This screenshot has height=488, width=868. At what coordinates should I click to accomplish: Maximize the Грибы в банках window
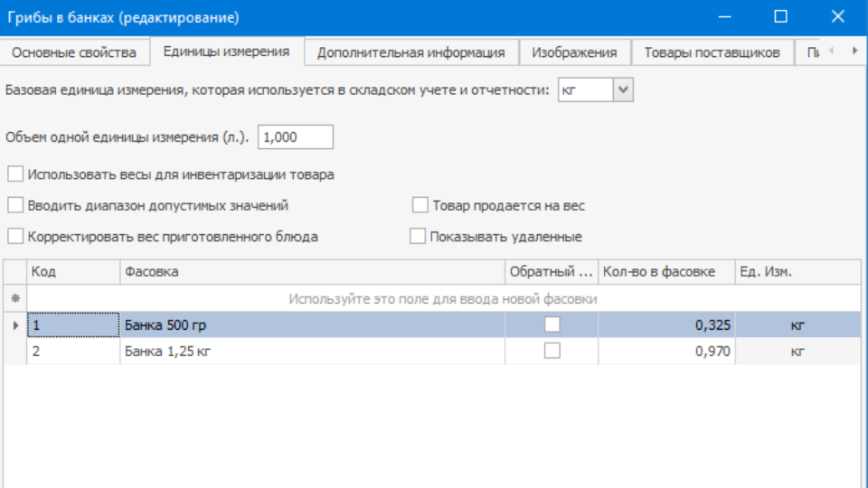[x=780, y=17]
